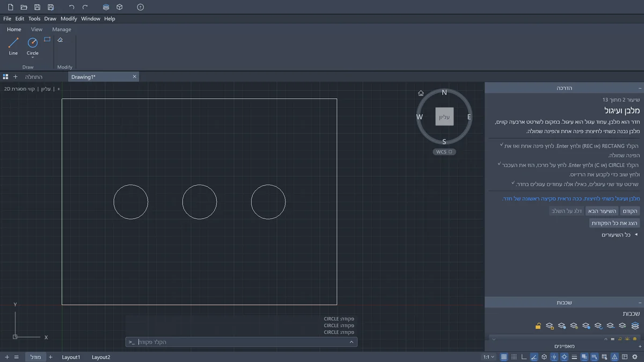The height and width of the screenshot is (362, 644).
Task: Collapse the שכבות layers panel
Action: pos(640,302)
